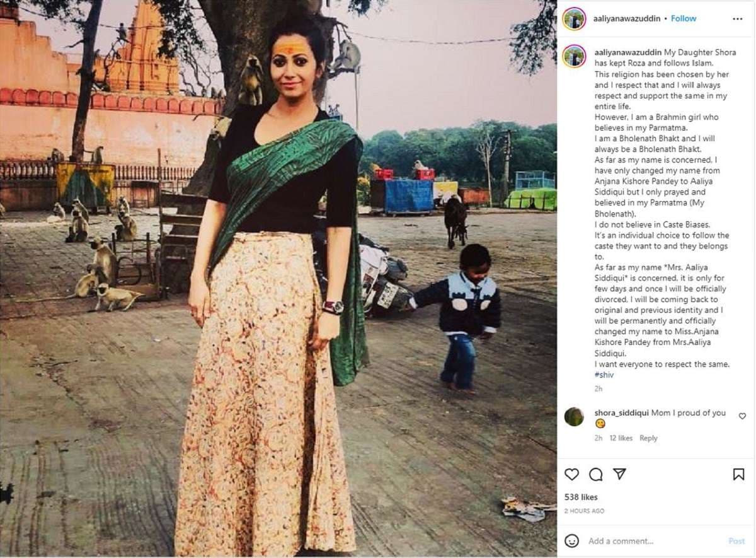View shora_siddiqui's avatar

click(574, 417)
